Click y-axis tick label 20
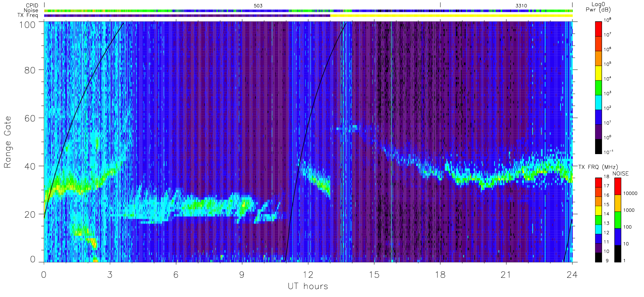 click(x=30, y=215)
